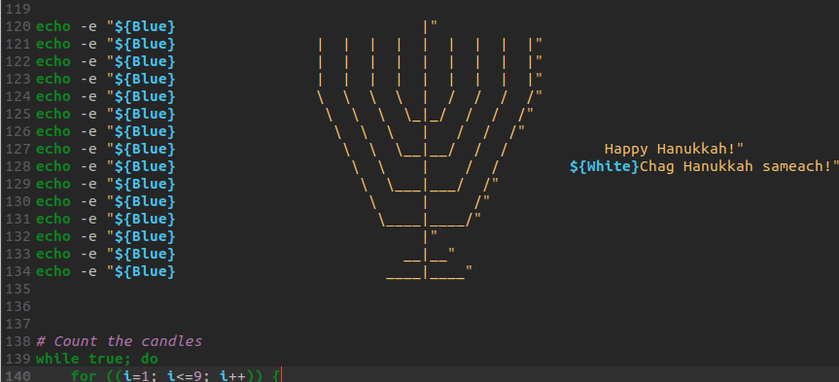Viewport: 839px width, 382px height.
Task: Click the top candle bar on line 120
Action: coord(426,27)
